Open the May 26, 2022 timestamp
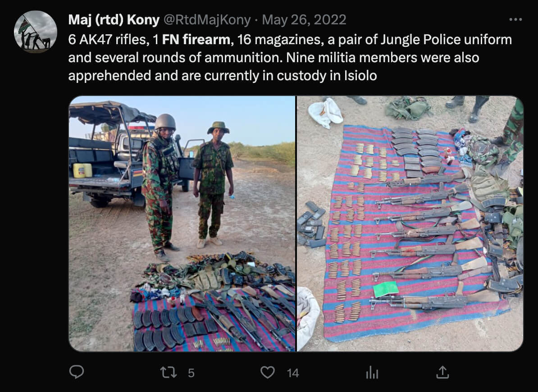Image resolution: width=538 pixels, height=392 pixels. [x=304, y=20]
